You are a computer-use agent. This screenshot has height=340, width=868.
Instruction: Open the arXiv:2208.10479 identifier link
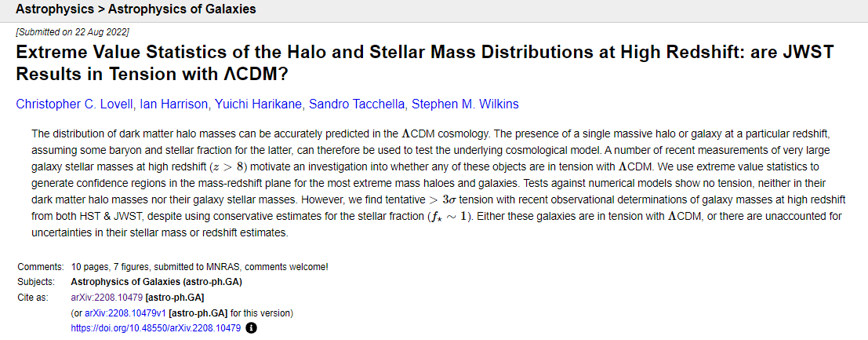pos(107,298)
